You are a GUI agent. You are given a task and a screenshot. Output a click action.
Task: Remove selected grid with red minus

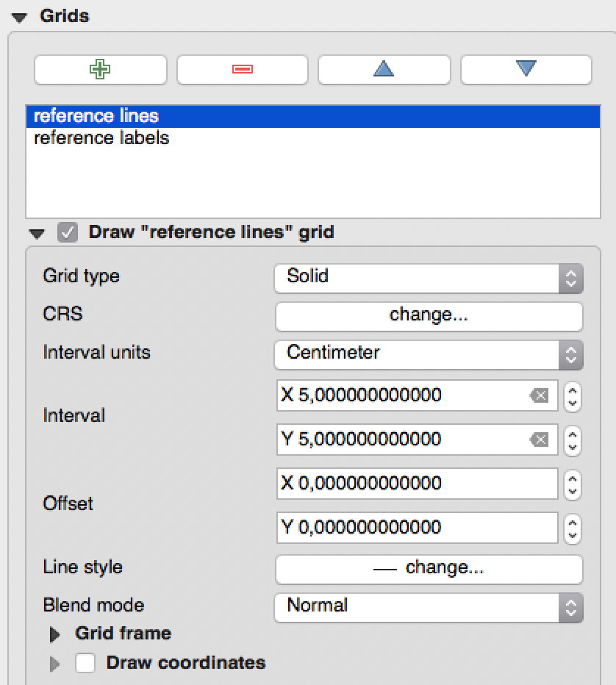[242, 70]
